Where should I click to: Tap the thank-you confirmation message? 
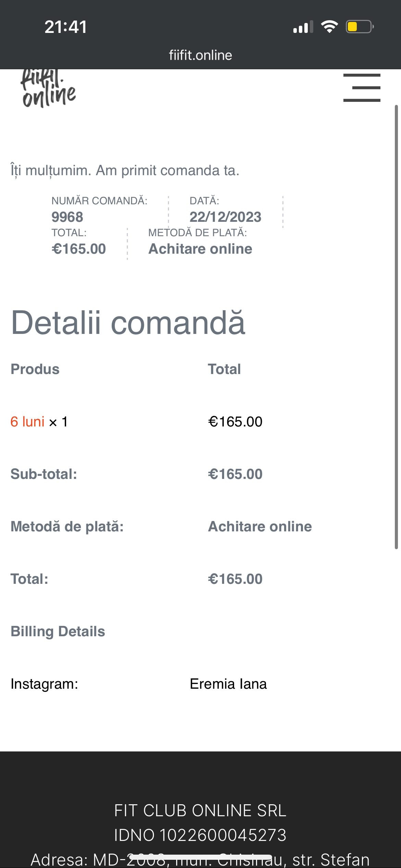(125, 170)
